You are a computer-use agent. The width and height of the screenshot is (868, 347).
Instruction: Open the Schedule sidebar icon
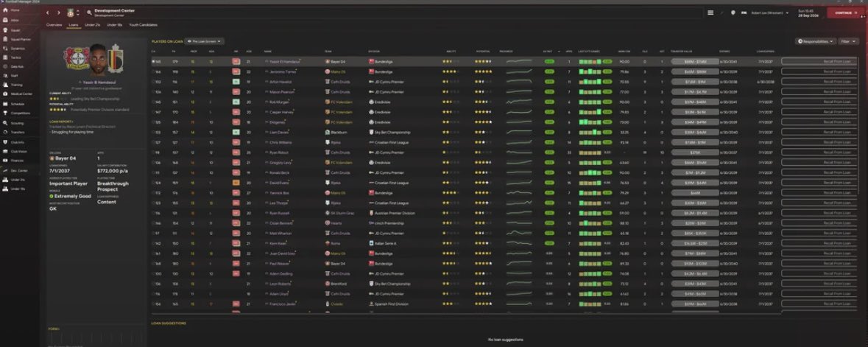point(6,104)
